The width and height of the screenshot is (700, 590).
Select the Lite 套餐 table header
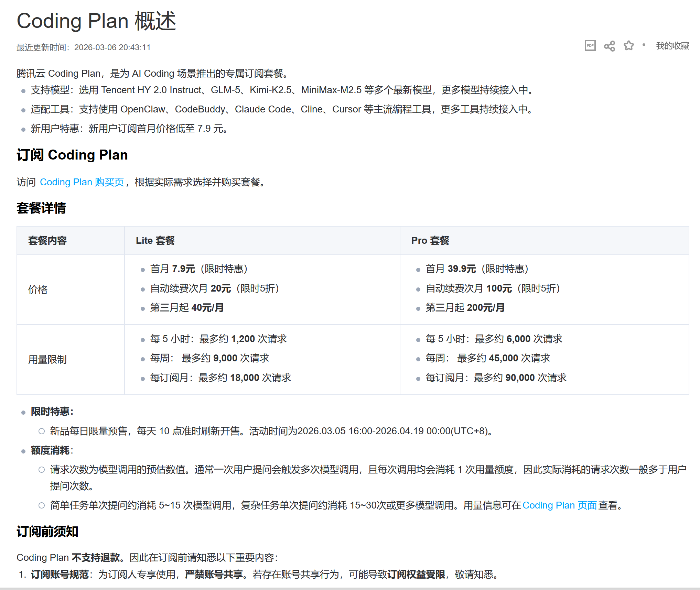pyautogui.click(x=155, y=240)
